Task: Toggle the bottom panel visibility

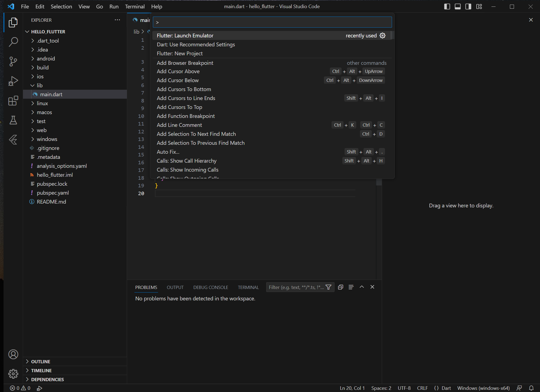Action: (458, 7)
